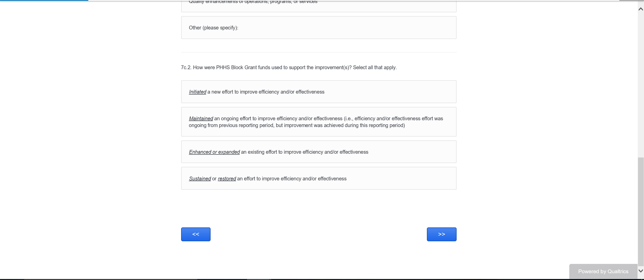Check the 'Quality enhancements of operations' option
This screenshot has height=280, width=644.
coord(318,5)
